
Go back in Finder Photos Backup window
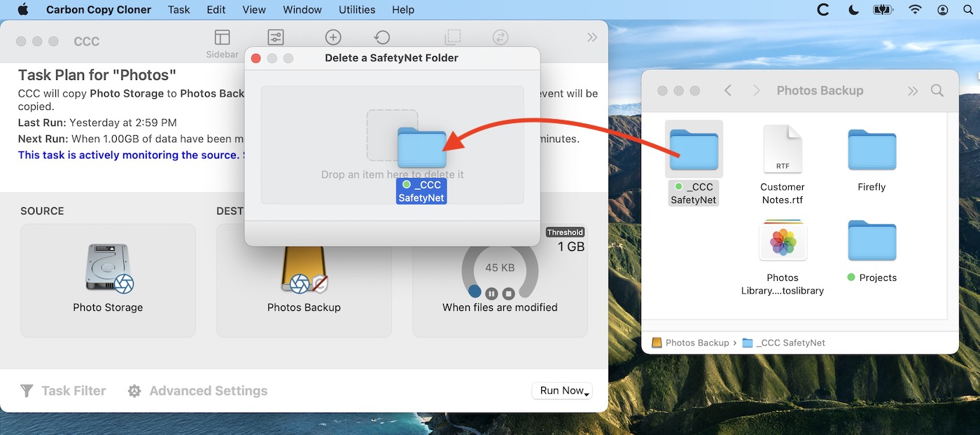coord(728,90)
